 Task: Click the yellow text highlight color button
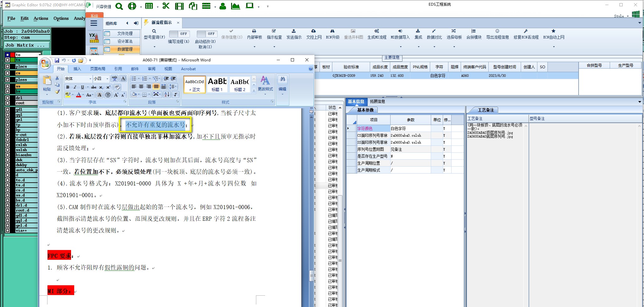click(x=68, y=95)
